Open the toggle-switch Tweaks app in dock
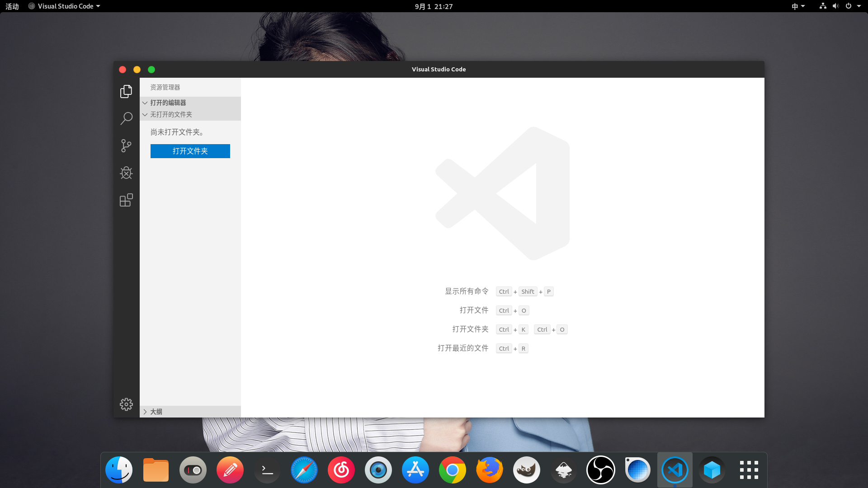This screenshot has width=868, height=488. (193, 470)
